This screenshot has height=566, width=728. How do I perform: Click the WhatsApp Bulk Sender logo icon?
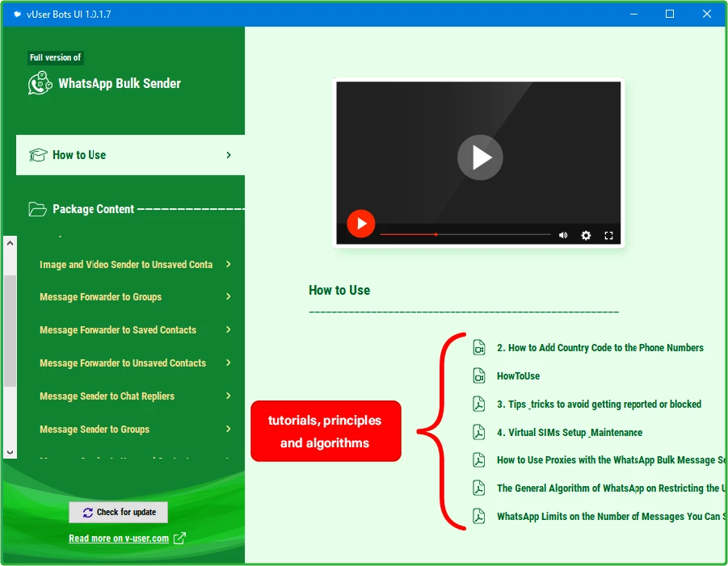coord(40,83)
